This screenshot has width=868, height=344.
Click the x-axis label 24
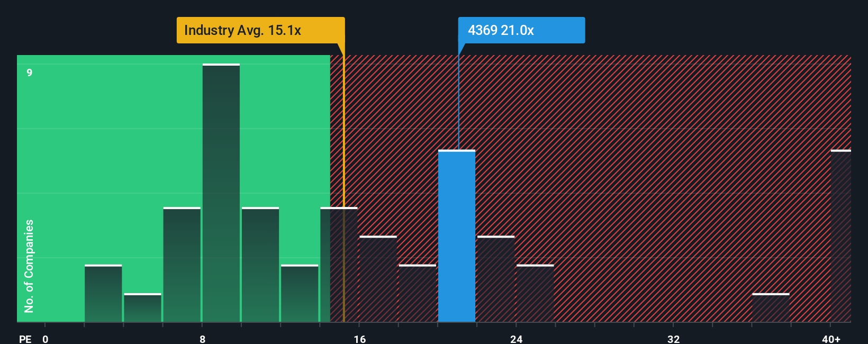click(517, 339)
